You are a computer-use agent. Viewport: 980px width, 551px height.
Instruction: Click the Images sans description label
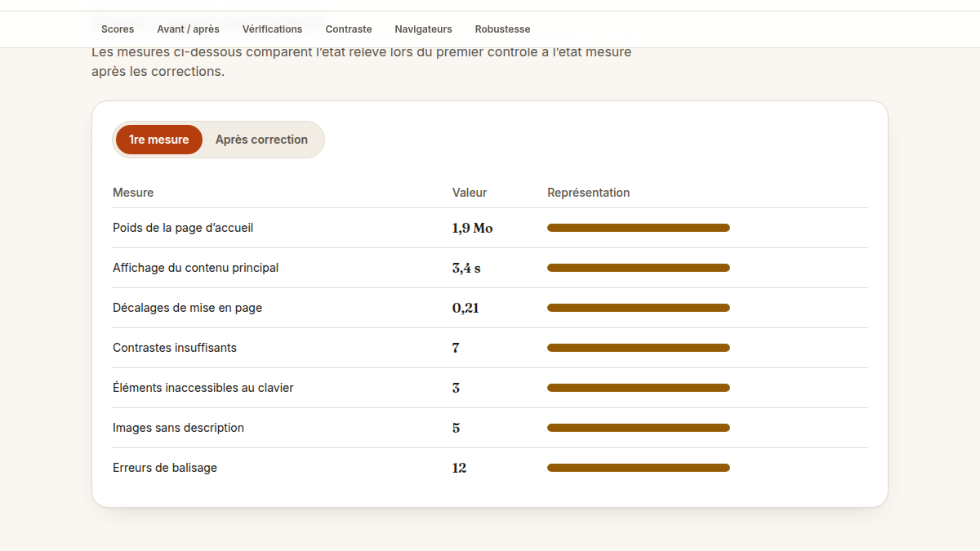(x=178, y=428)
